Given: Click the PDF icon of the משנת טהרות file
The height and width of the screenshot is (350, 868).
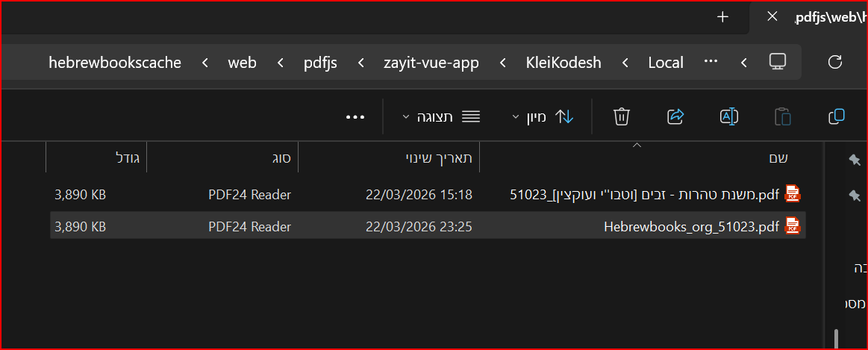Looking at the screenshot, I should pos(793,194).
